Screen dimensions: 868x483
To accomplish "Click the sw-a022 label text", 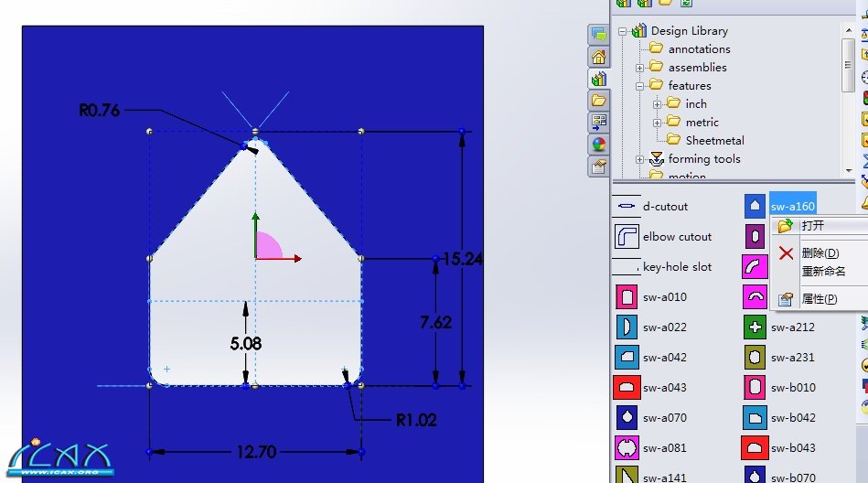I will pos(664,327).
